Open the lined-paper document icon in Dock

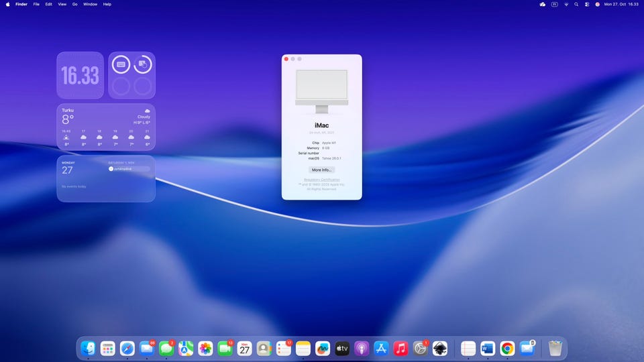(468, 349)
